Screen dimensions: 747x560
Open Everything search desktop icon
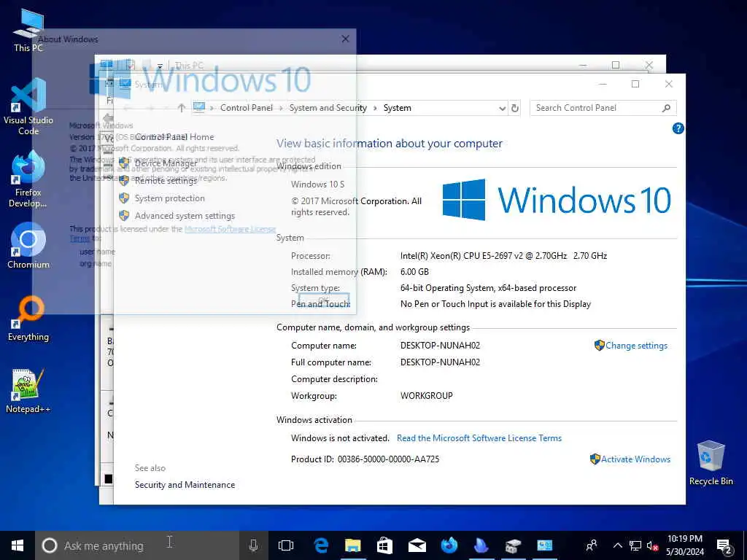[x=28, y=319]
